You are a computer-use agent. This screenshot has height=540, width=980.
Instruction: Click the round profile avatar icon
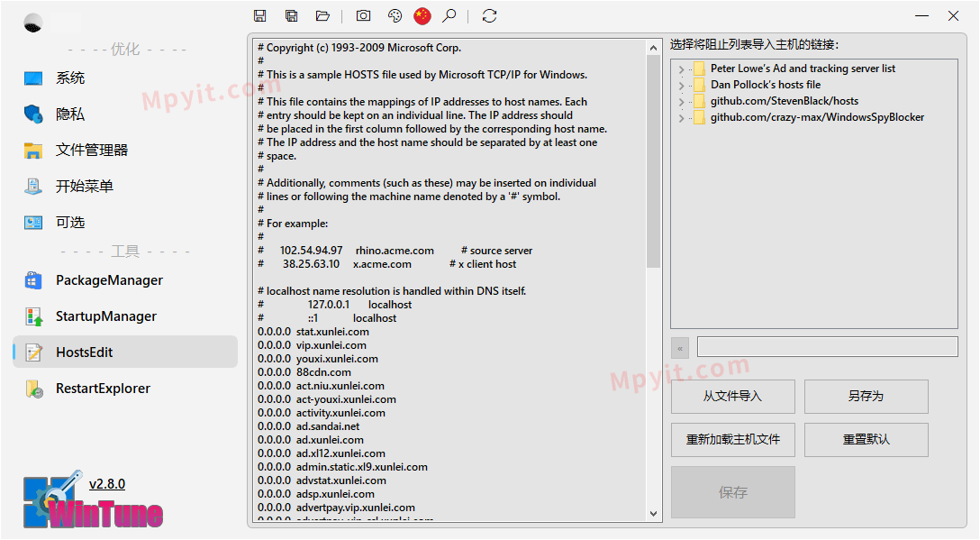tap(33, 23)
